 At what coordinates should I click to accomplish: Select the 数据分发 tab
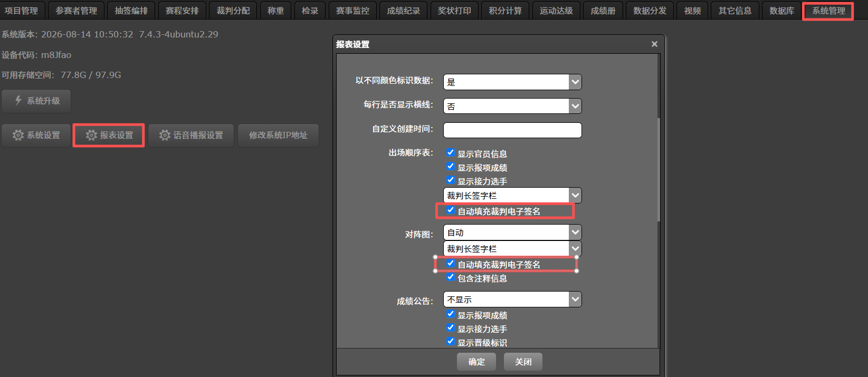pos(650,11)
